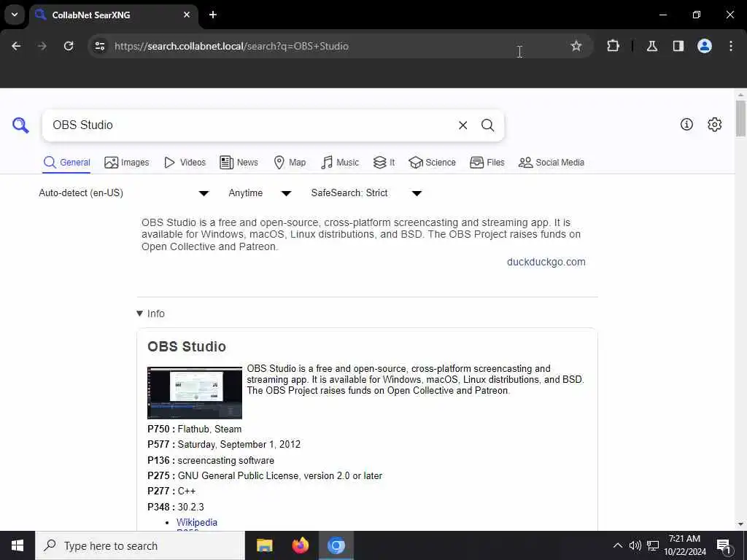
Task: Open SearXNG preferences gear
Action: pyautogui.click(x=714, y=124)
